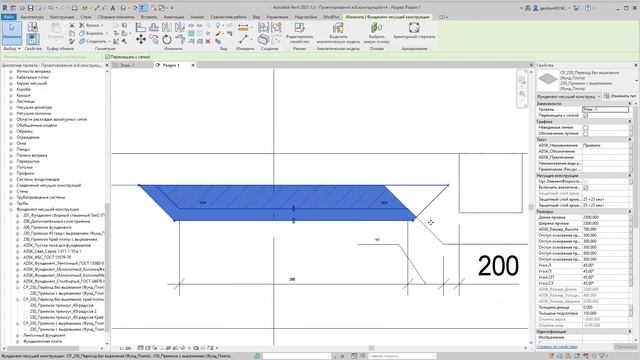The height and width of the screenshot is (360, 640).
Task: Expand the 'Стены' tree node
Action: coord(11,191)
